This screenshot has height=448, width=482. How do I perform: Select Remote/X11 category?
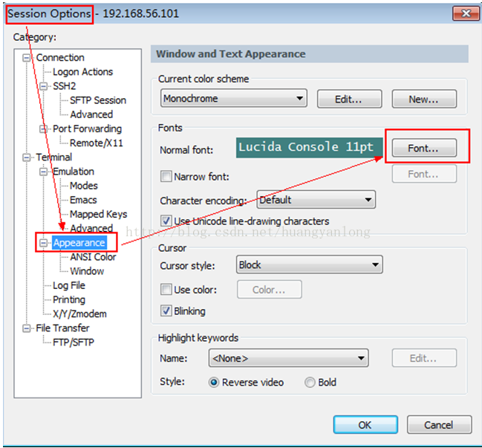tap(97, 143)
